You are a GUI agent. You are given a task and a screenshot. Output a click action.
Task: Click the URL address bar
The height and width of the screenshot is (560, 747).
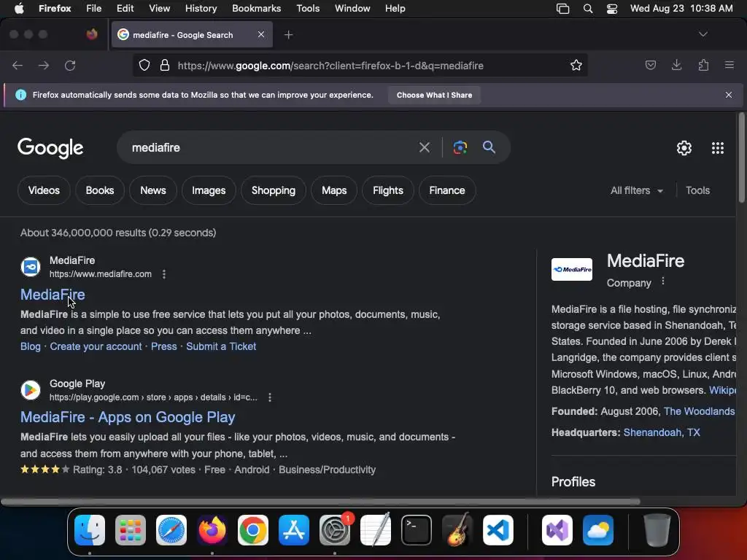(360, 65)
